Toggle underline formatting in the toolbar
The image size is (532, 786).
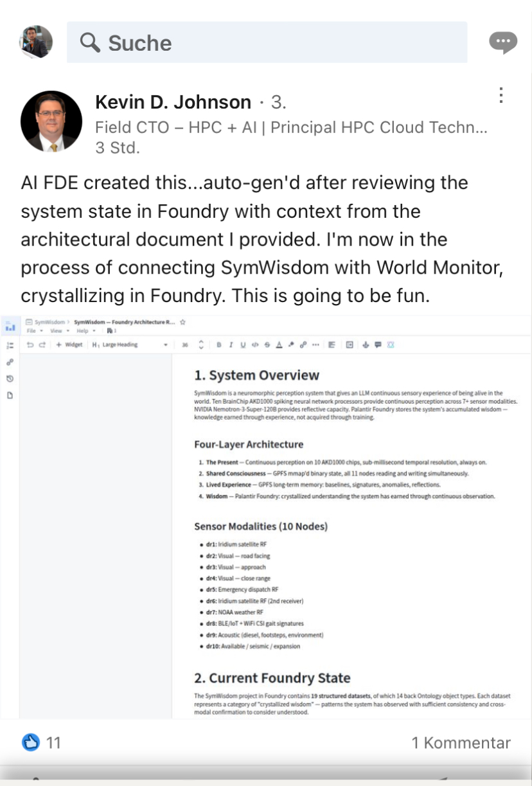click(243, 344)
